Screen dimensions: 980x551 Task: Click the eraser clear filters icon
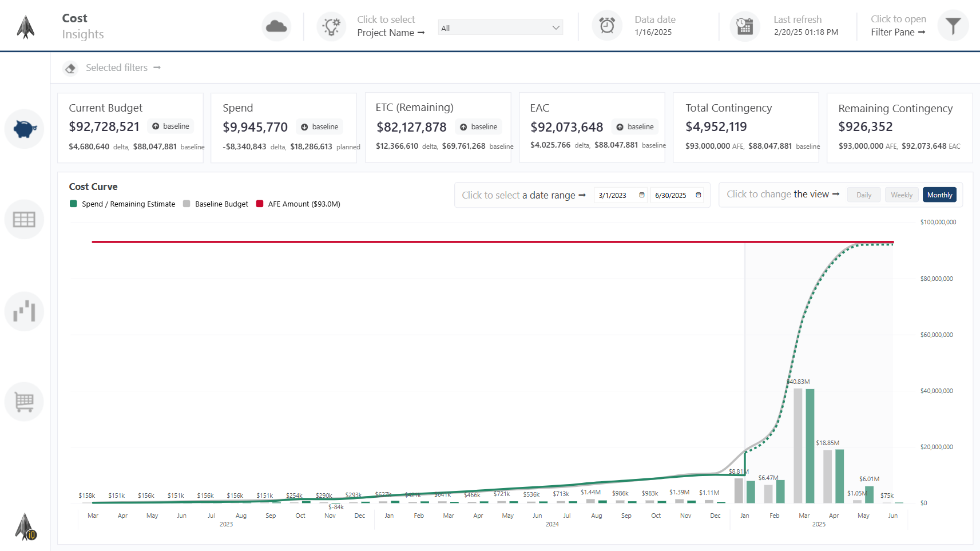pyautogui.click(x=70, y=68)
